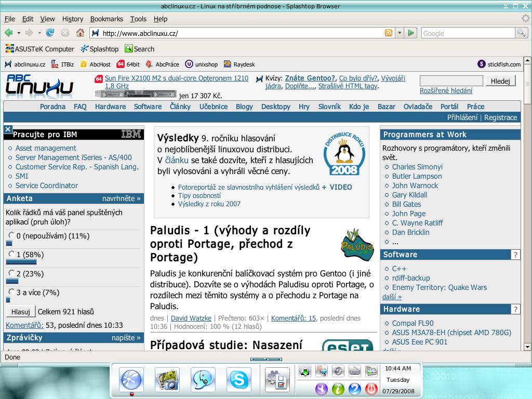Click the green download arrow tray icon
This screenshot has width=532, height=399.
pyautogui.click(x=304, y=371)
